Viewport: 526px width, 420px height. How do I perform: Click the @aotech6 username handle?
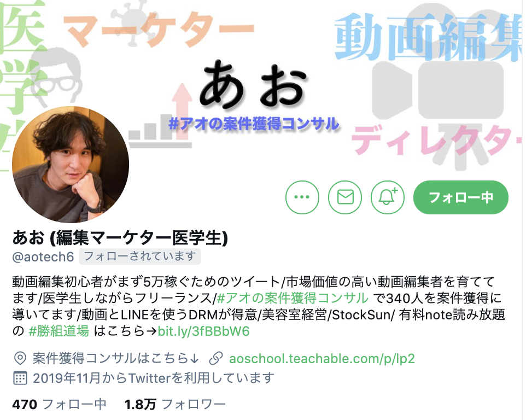point(43,257)
